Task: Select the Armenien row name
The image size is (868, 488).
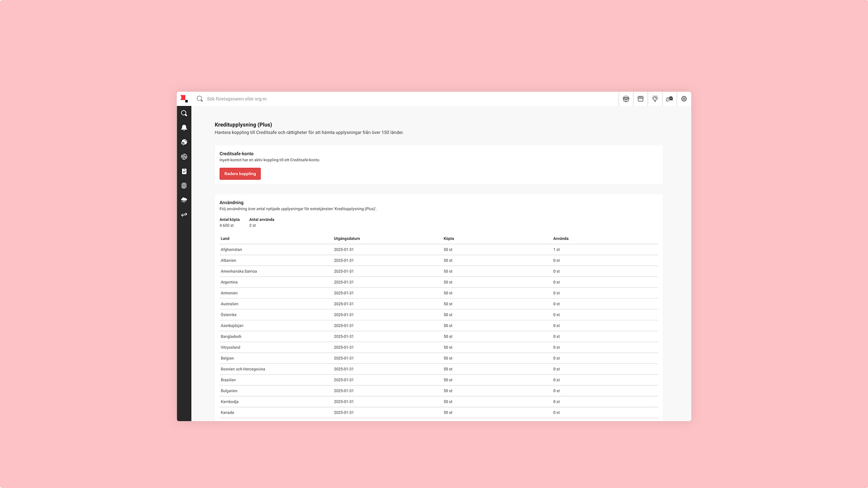Action: point(229,293)
